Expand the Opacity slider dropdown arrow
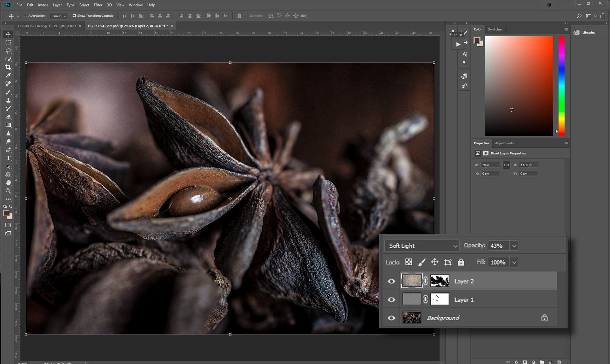The image size is (610, 364). (514, 246)
